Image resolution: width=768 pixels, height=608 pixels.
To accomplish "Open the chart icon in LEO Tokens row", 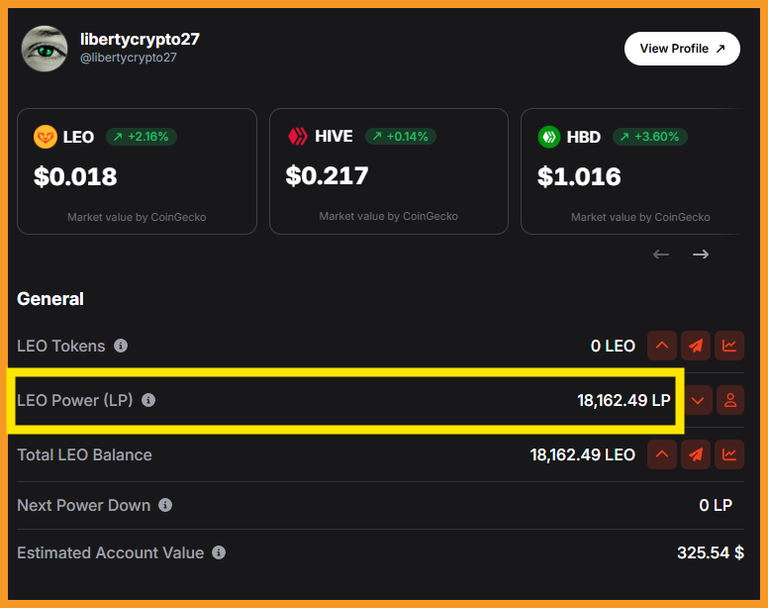I will tap(729, 346).
